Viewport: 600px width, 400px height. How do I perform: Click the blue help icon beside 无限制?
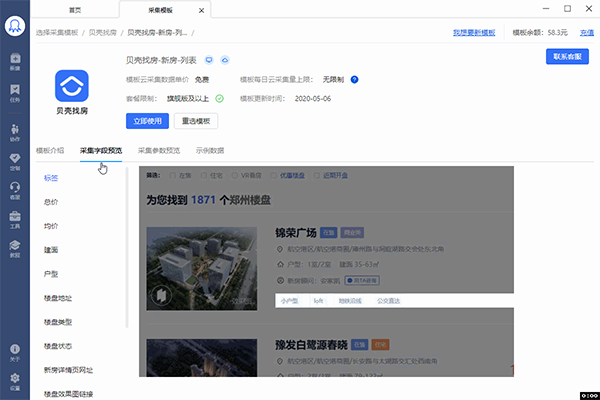[355, 79]
